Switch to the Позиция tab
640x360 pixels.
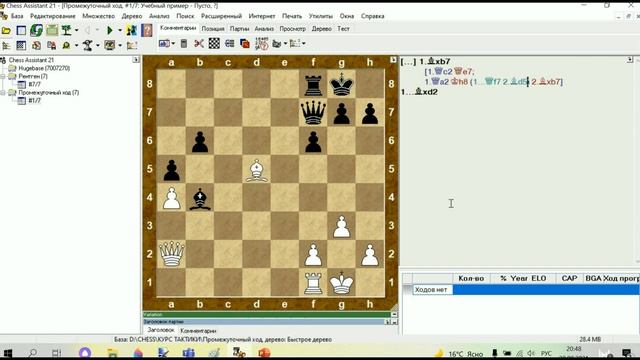213,29
